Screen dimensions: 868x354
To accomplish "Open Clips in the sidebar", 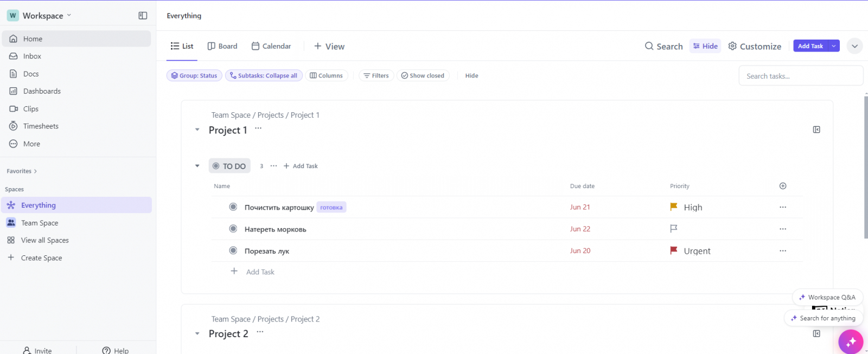I will (x=30, y=109).
